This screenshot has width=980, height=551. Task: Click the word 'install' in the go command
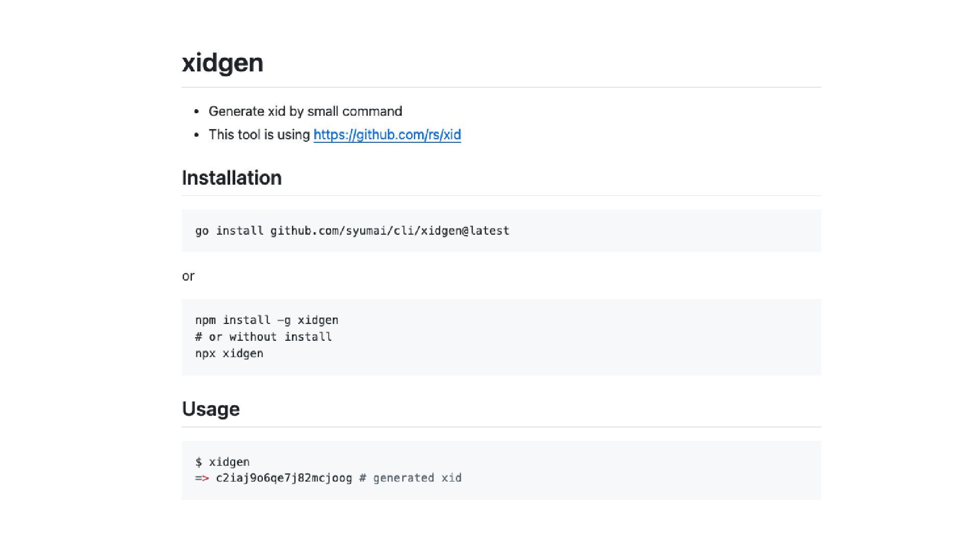239,231
